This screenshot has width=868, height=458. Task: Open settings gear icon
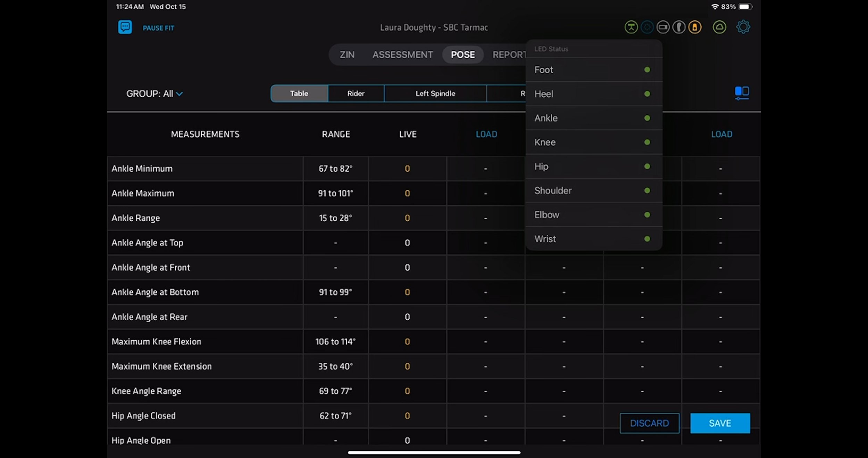(x=743, y=27)
